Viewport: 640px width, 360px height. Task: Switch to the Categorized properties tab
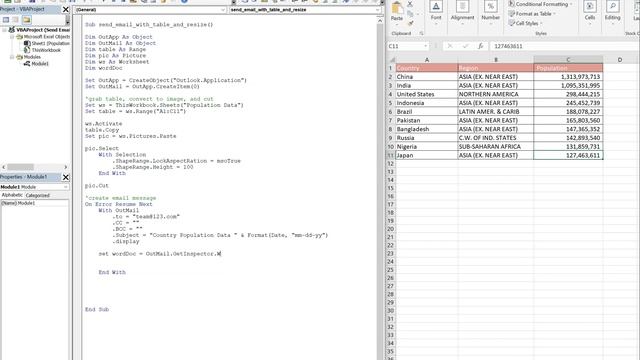coord(38,196)
